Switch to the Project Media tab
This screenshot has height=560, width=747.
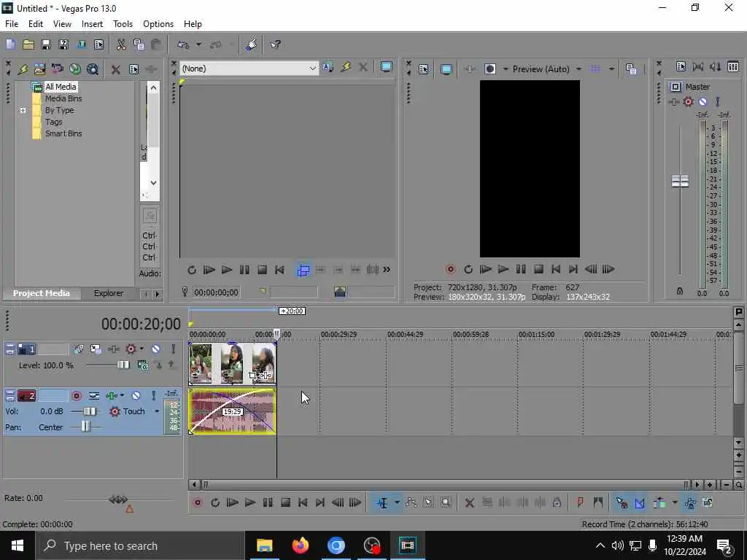41,293
